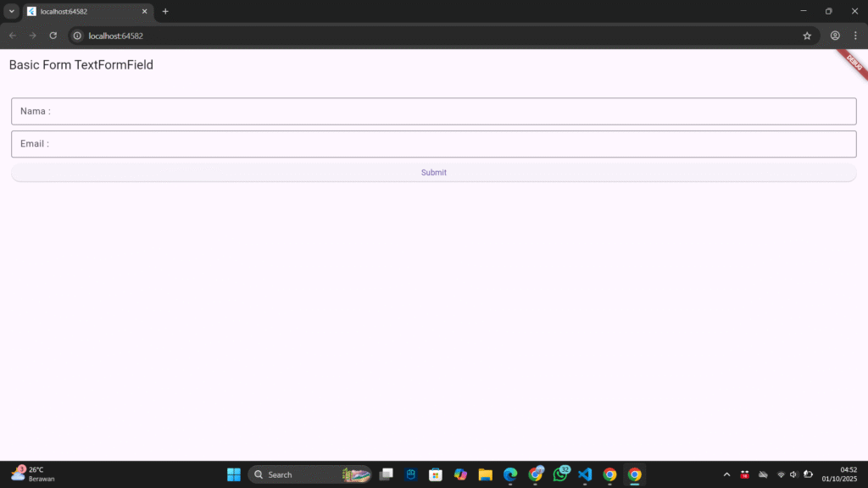Screen dimensions: 868x488
Task: Reload the page with the refresh icon
Action: pos(53,36)
